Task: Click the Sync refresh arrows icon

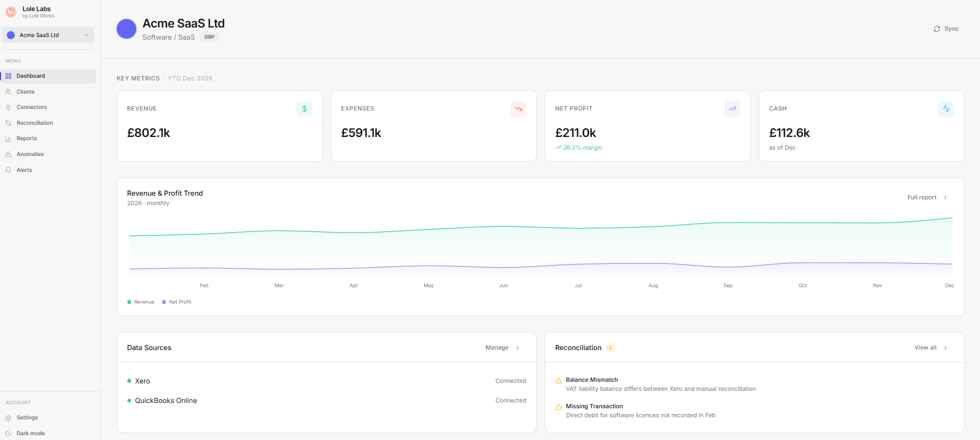Action: click(x=937, y=29)
